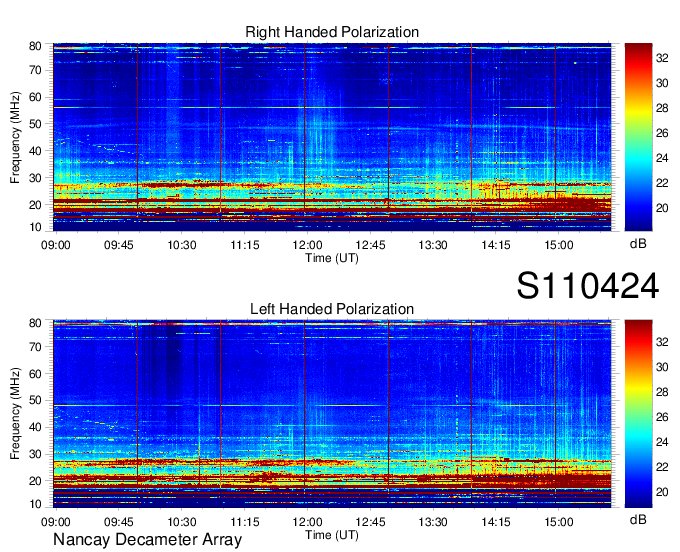Select the "S110424" observation label

(x=588, y=286)
